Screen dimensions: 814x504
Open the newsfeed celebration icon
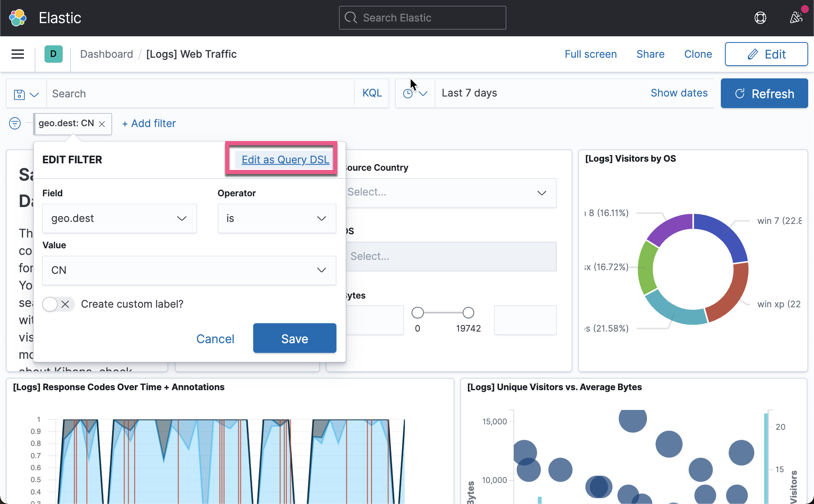coord(796,18)
